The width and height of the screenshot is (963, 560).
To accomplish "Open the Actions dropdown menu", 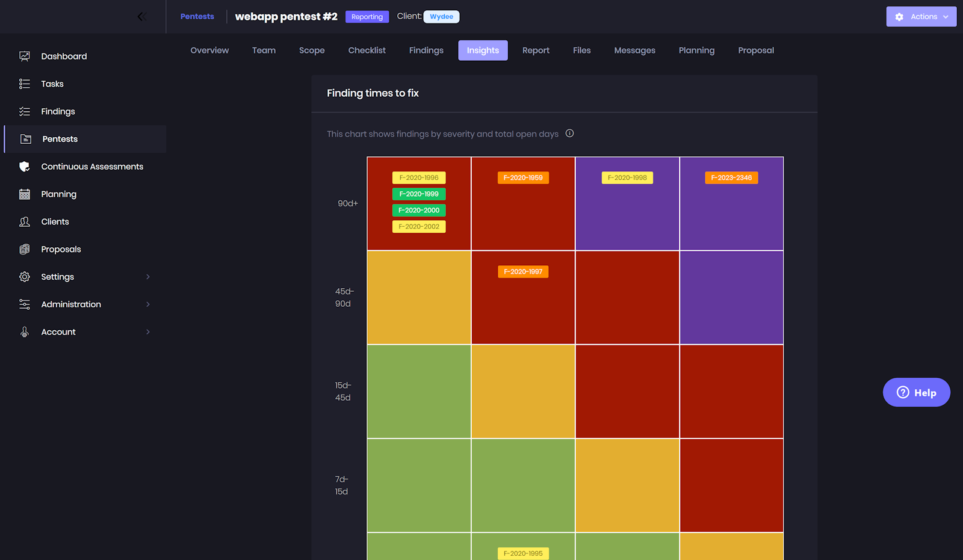I will coord(921,17).
